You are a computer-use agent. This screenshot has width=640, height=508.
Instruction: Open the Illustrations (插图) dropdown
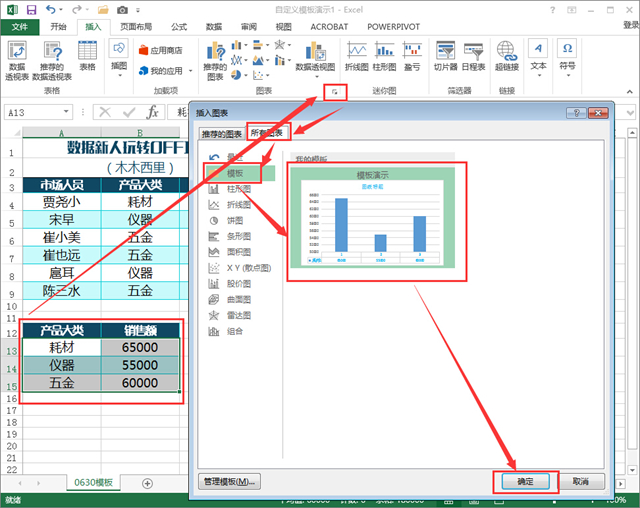pyautogui.click(x=119, y=58)
